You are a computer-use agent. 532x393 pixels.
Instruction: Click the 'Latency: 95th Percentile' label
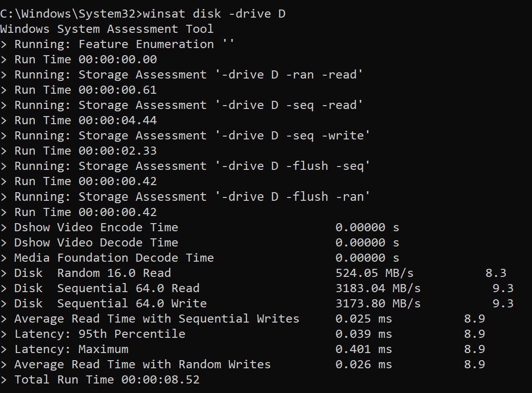100,334
